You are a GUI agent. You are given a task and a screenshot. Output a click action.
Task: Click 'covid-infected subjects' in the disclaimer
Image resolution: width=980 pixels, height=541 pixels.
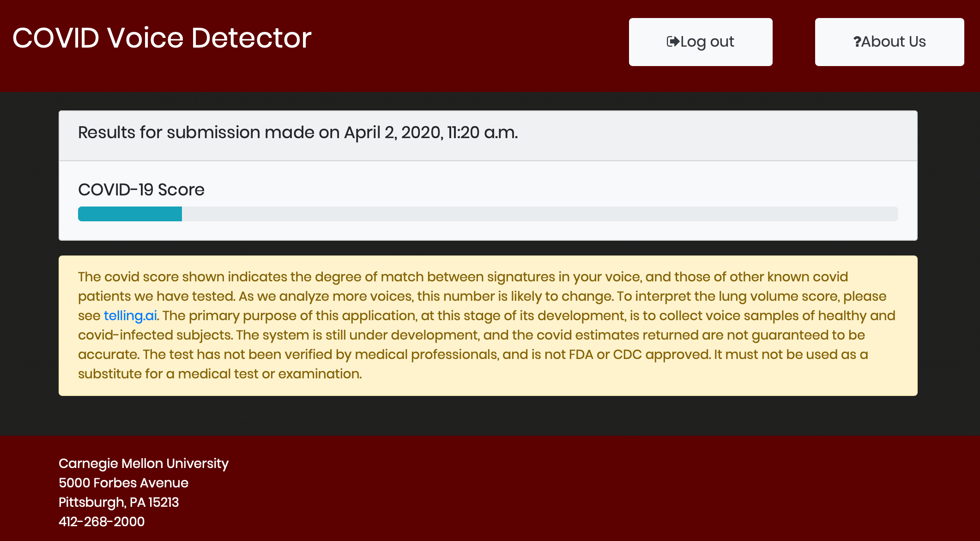(x=155, y=335)
